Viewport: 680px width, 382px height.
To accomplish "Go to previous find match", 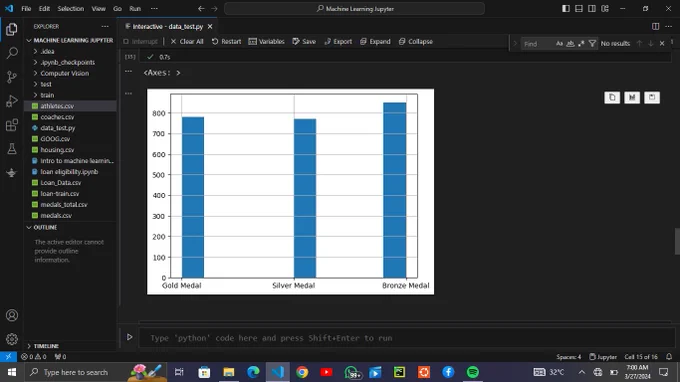I will (639, 43).
